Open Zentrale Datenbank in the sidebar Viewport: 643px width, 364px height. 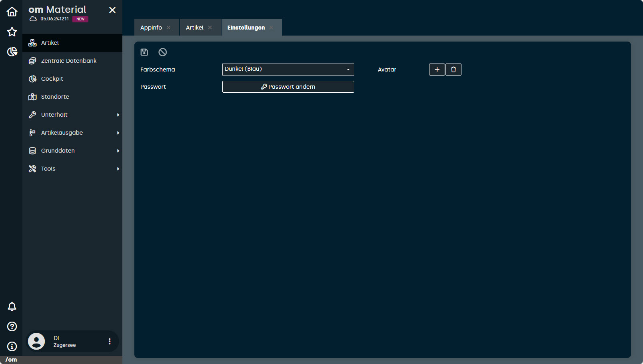click(69, 61)
